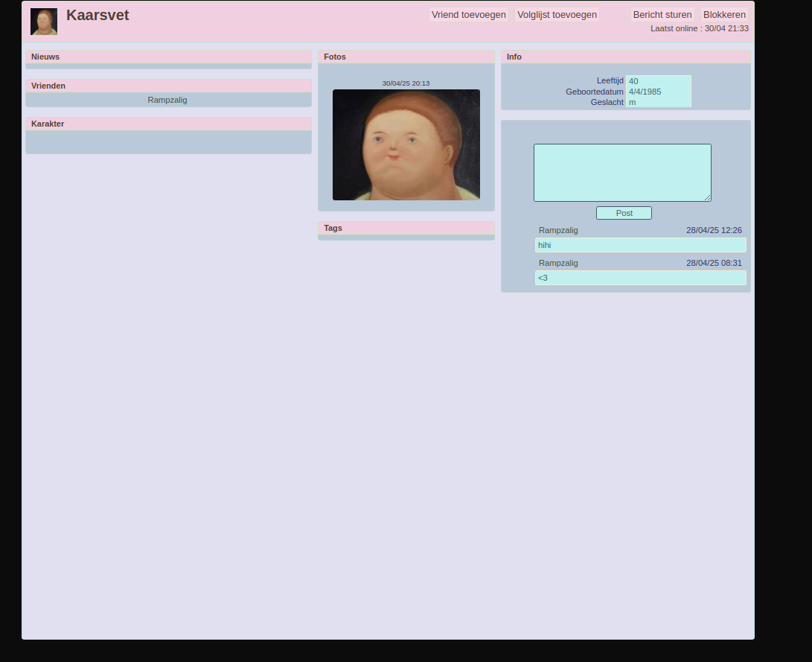Open friend Rampzalig in Vrienden list

click(x=167, y=100)
